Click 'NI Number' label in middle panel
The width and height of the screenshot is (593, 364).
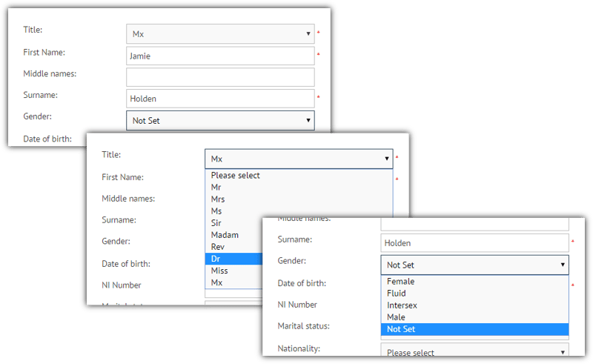[x=121, y=285]
